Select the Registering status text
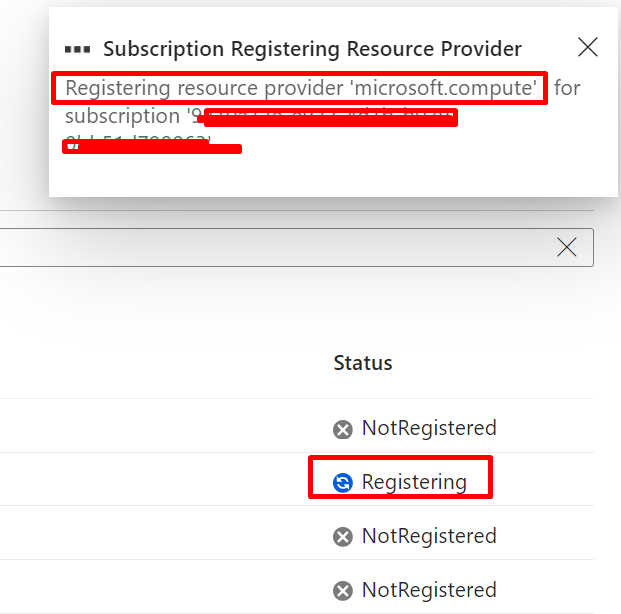The width and height of the screenshot is (621, 614). (x=414, y=482)
